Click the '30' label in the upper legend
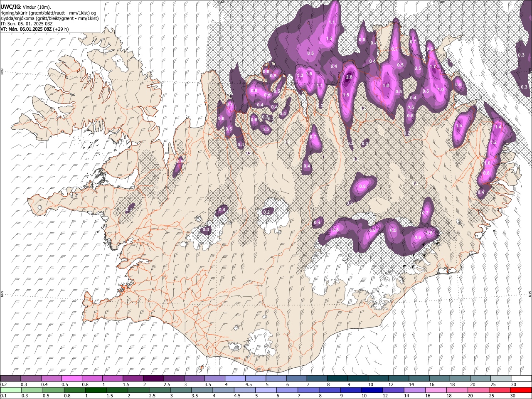This screenshot has height=399, width=532. click(513, 384)
